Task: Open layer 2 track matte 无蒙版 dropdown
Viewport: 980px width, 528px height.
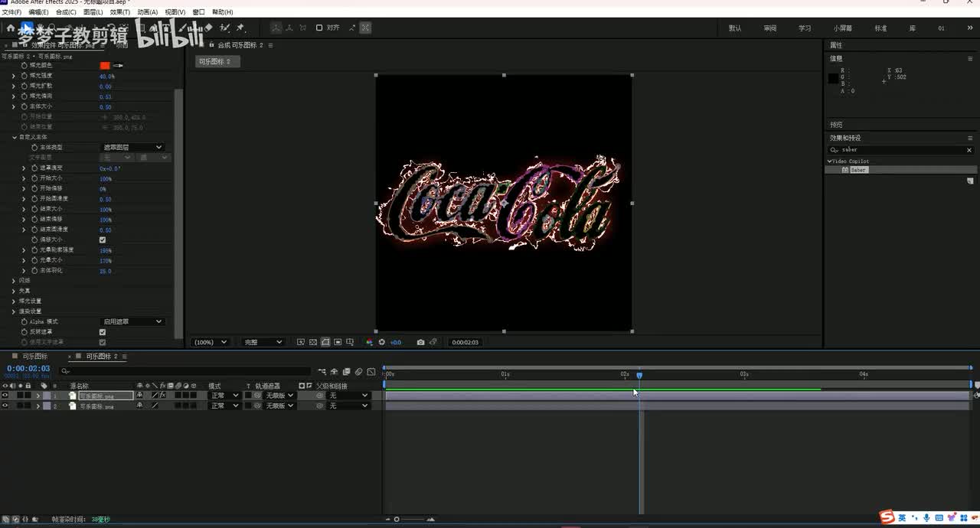Action: tap(279, 406)
